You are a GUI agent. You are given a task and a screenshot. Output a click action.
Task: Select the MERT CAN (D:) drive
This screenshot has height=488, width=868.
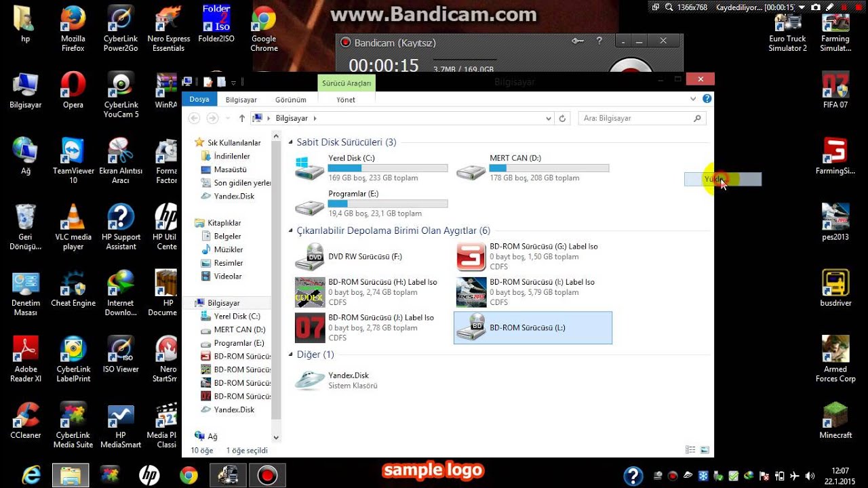click(532, 168)
